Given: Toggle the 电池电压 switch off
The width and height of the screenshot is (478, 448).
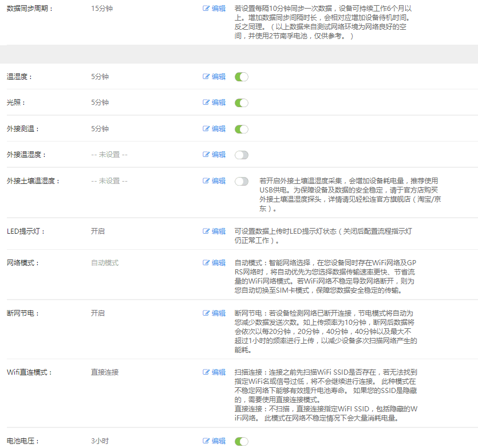Looking at the screenshot, I should coord(242,441).
